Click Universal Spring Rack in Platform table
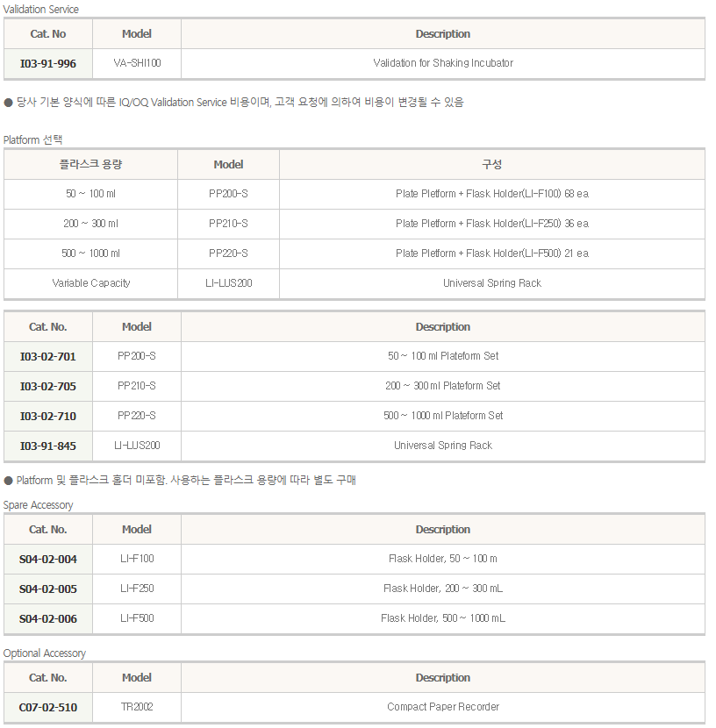Image resolution: width=716 pixels, height=728 pixels. pyautogui.click(x=491, y=282)
